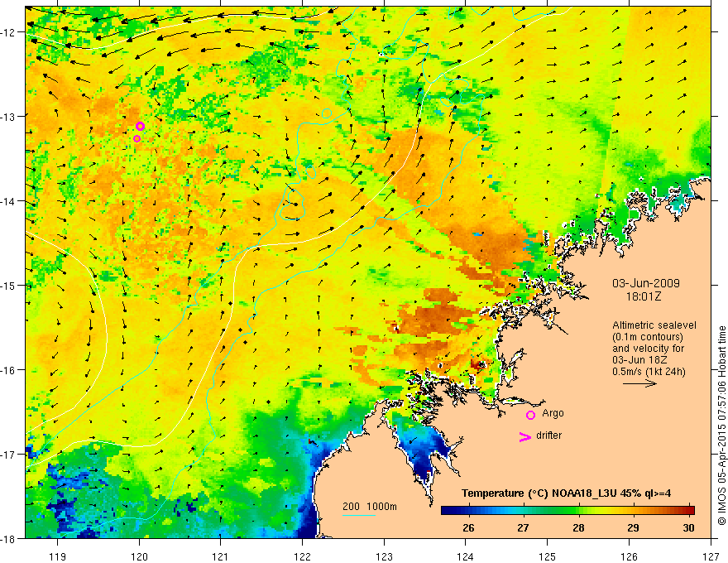Image resolution: width=728 pixels, height=563 pixels.
Task: Click the '0.5m/s (1kt 24h)' text
Action: pos(649,372)
